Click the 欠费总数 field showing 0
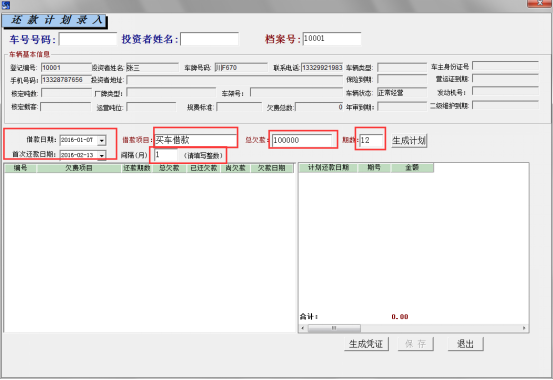 click(x=319, y=107)
